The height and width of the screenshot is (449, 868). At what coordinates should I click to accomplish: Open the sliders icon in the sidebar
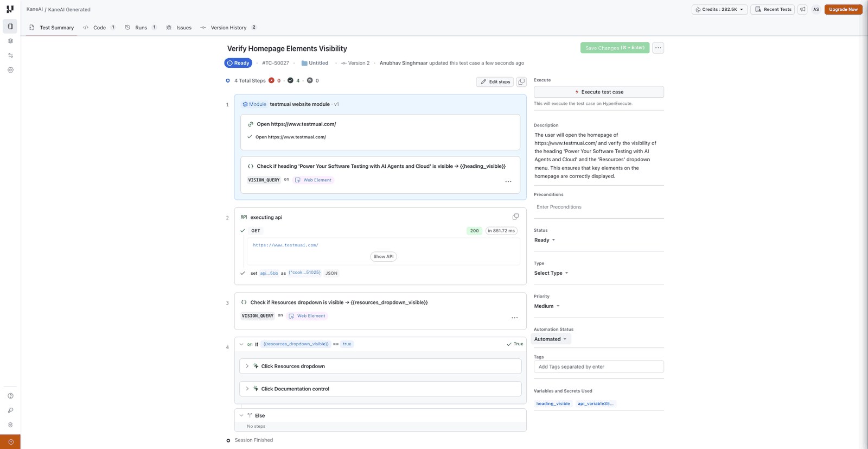(x=10, y=55)
